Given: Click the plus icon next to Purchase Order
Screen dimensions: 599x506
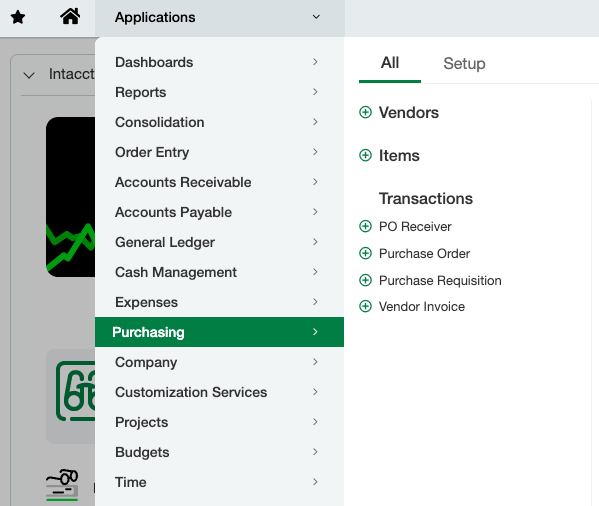Looking at the screenshot, I should 365,253.
